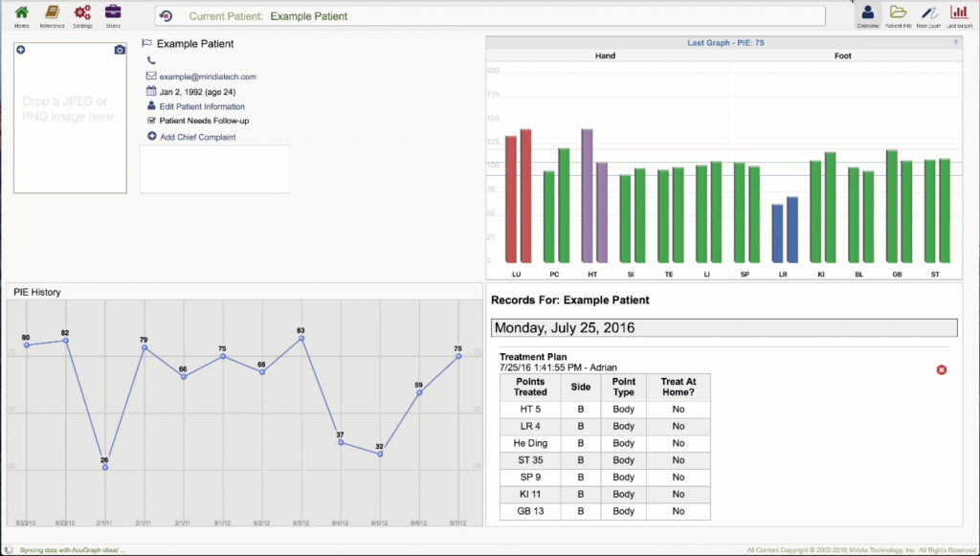Add photo using plus icon

21,50
